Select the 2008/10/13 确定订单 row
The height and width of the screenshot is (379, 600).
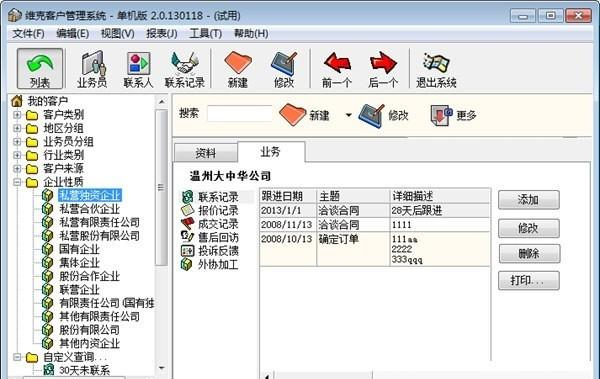click(375, 249)
